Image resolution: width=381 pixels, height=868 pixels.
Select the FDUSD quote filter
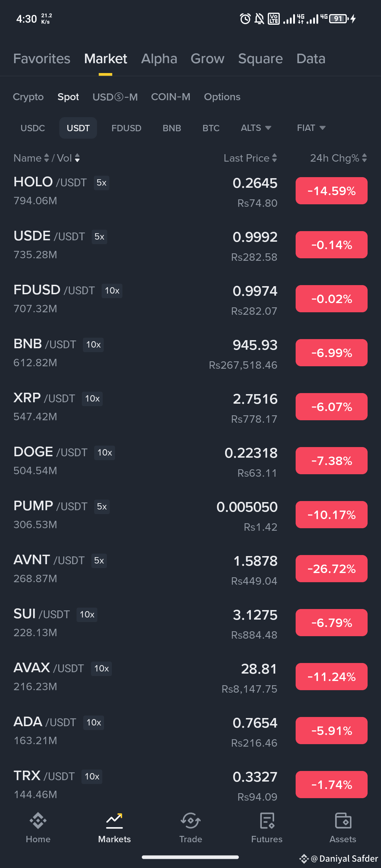126,128
